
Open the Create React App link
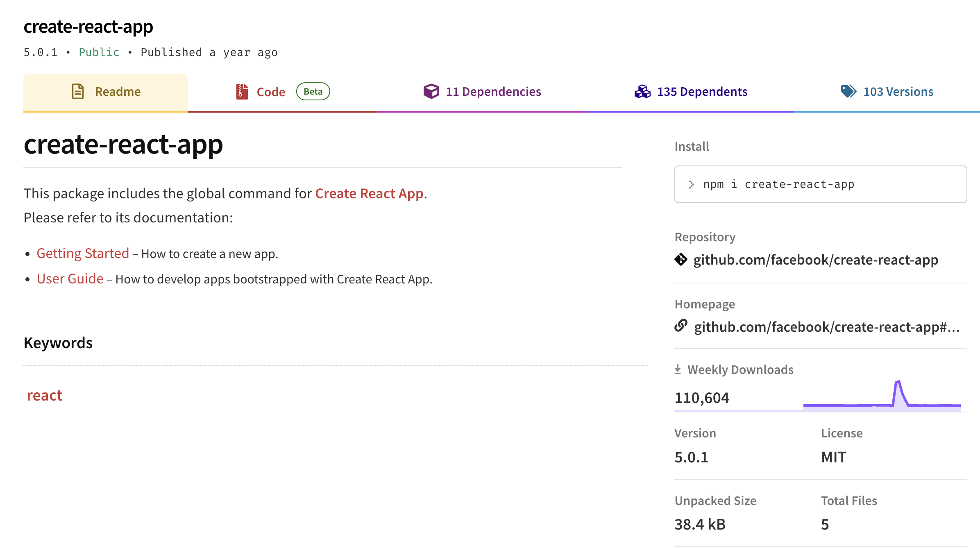[369, 193]
